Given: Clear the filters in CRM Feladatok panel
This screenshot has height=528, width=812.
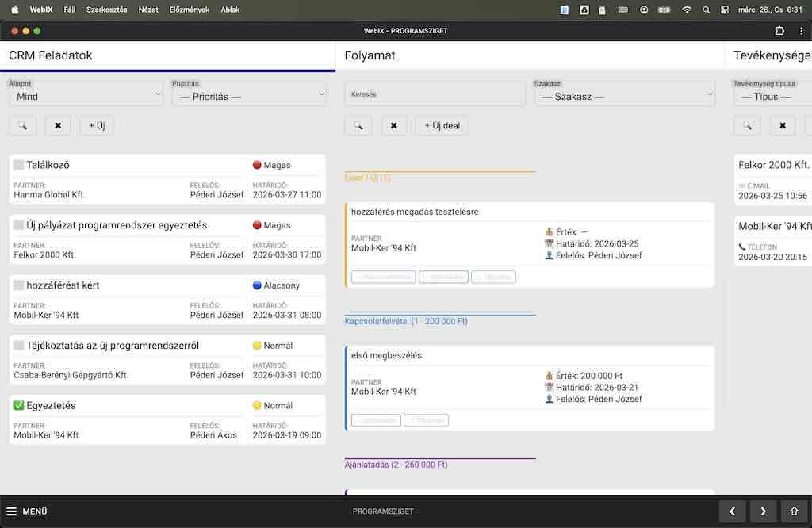Looking at the screenshot, I should point(58,125).
